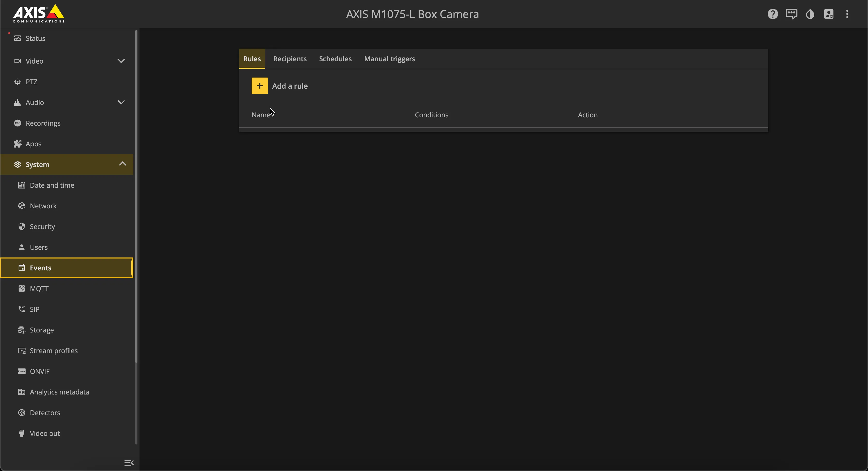Switch to the Rules tab
This screenshot has height=471, width=868.
[252, 59]
